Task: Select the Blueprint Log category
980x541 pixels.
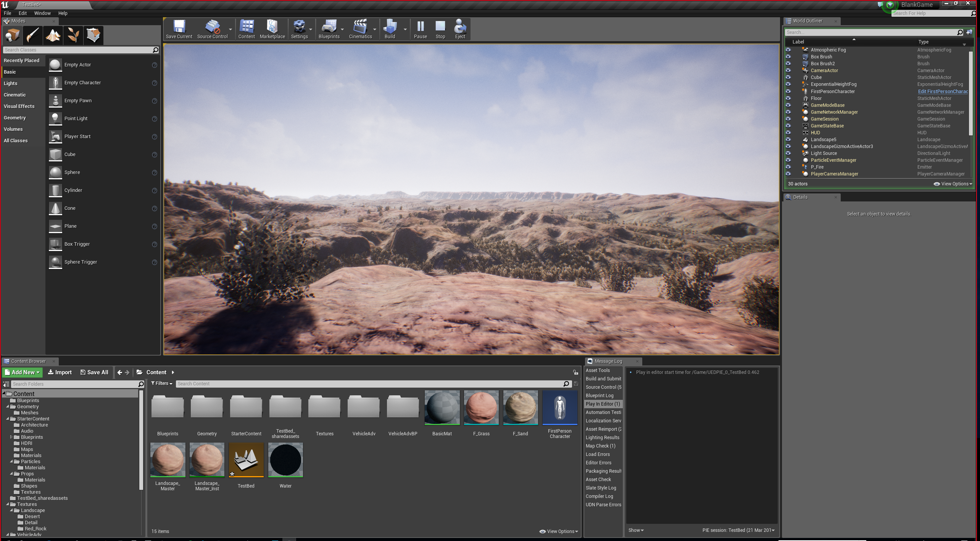Action: pyautogui.click(x=600, y=396)
